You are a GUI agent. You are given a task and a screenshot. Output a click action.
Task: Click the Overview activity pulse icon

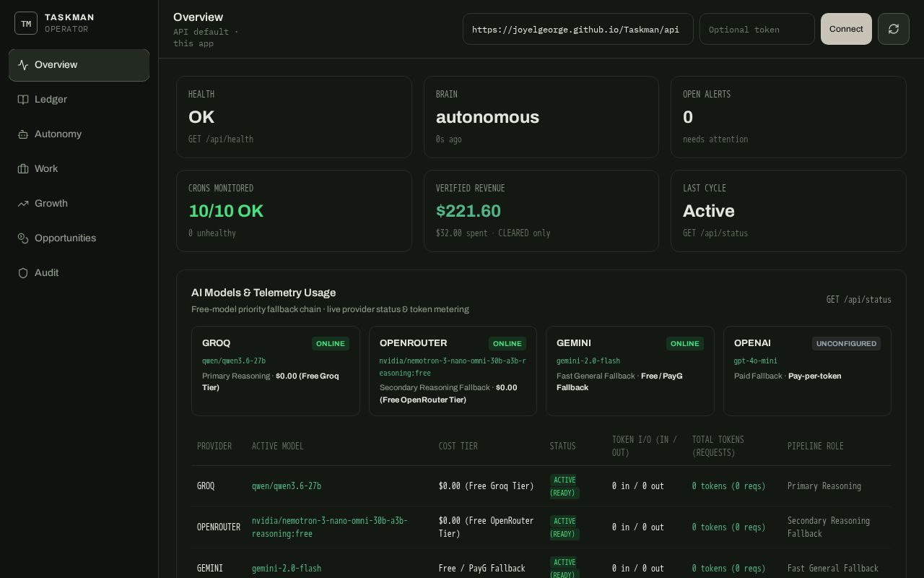[x=23, y=65]
